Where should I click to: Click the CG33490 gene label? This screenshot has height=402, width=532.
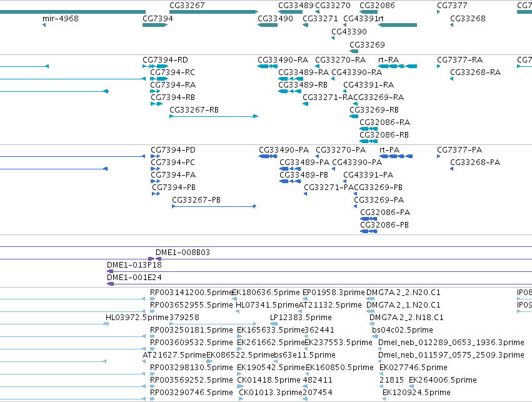(x=275, y=19)
